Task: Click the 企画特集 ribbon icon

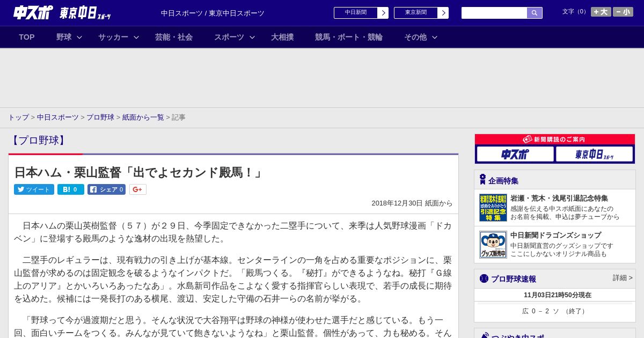Action: click(482, 180)
